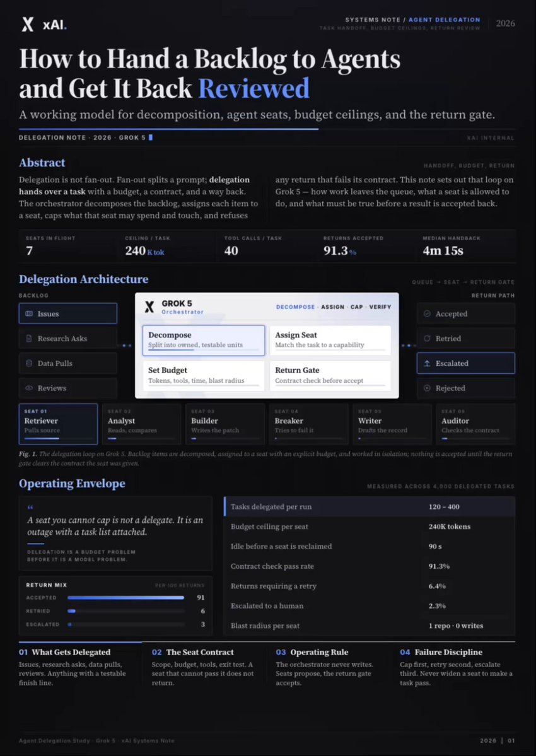Click the Grok 5 Orchestrator logo
This screenshot has height=756, width=536.
(149, 306)
